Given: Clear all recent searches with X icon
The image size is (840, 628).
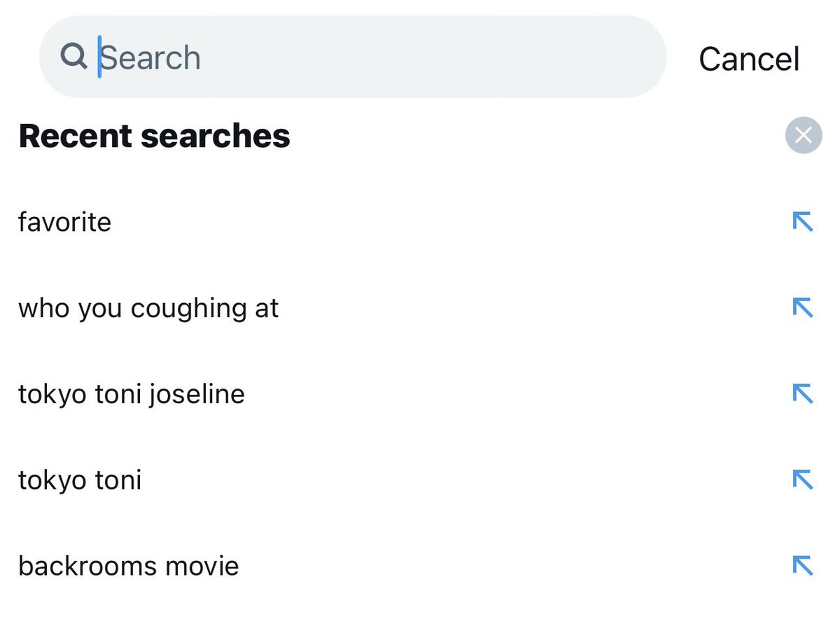Looking at the screenshot, I should (804, 135).
